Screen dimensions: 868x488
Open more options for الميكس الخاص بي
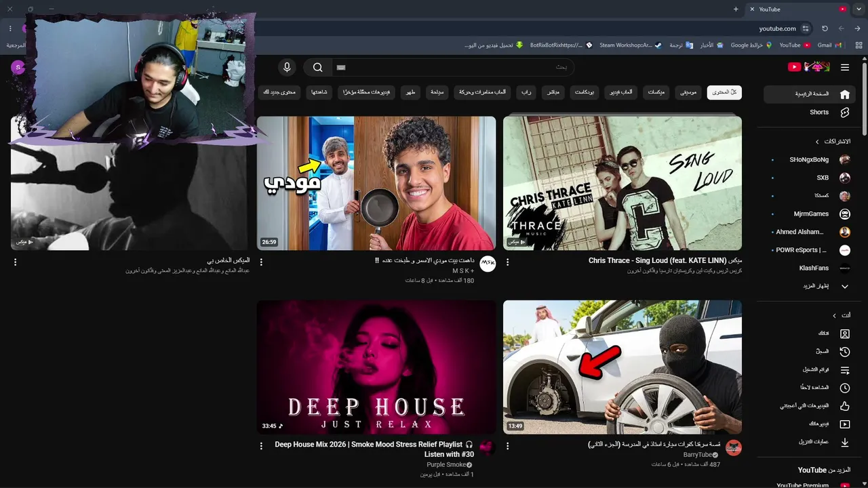(15, 262)
